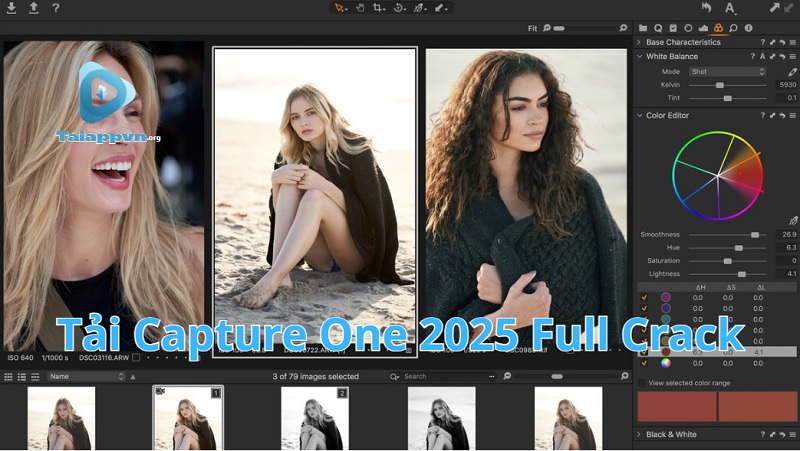800x451 pixels.
Task: Click the Hue slider handle
Action: [738, 248]
